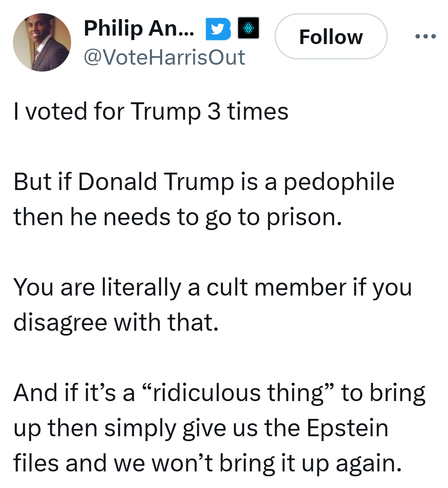Click the line "I voted for Trump 3 times"
448x488 pixels.
151,111
